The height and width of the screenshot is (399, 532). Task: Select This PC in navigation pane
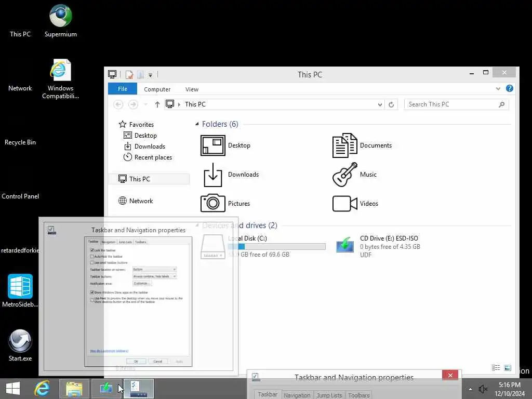[149, 179]
